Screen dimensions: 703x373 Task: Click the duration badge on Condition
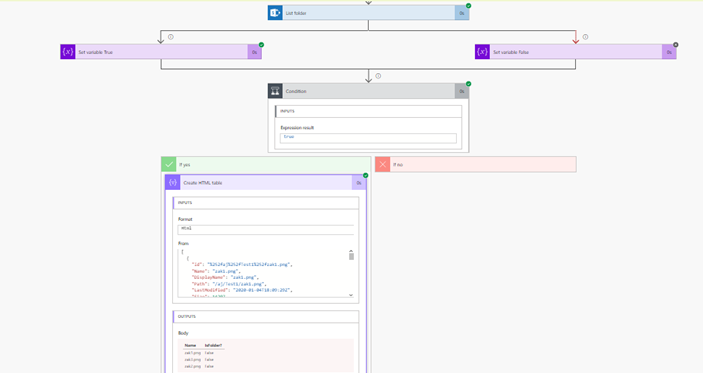(462, 91)
